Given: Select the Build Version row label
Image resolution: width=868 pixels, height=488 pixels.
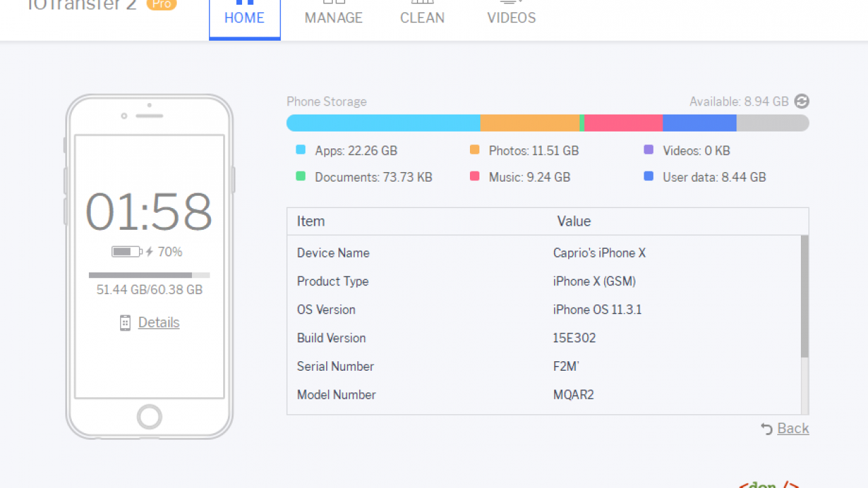Looking at the screenshot, I should click(x=332, y=338).
